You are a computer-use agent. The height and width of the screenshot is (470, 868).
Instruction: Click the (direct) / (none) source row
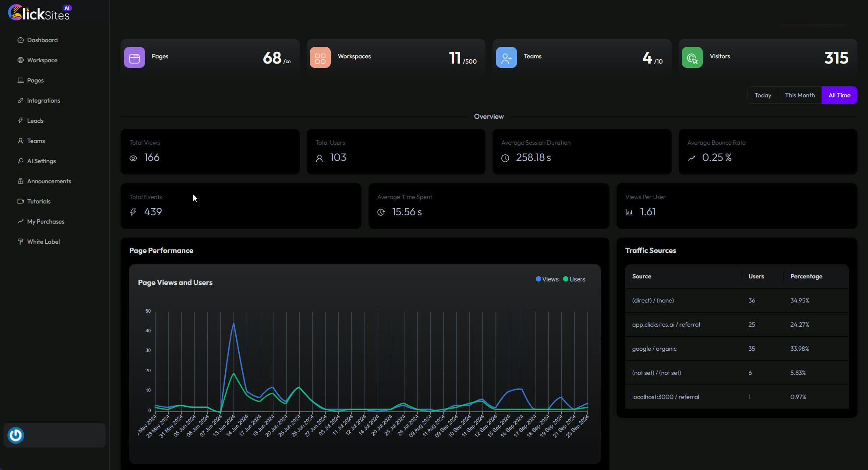[x=737, y=300]
